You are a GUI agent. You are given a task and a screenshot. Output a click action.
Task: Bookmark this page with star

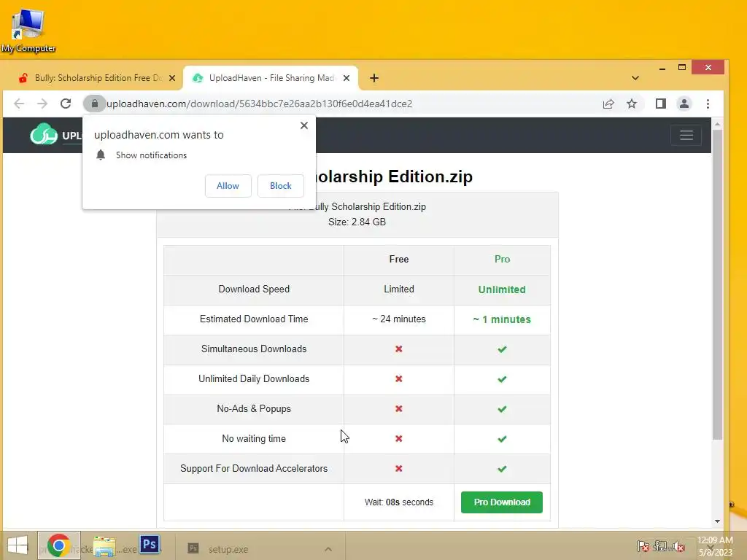coord(632,104)
